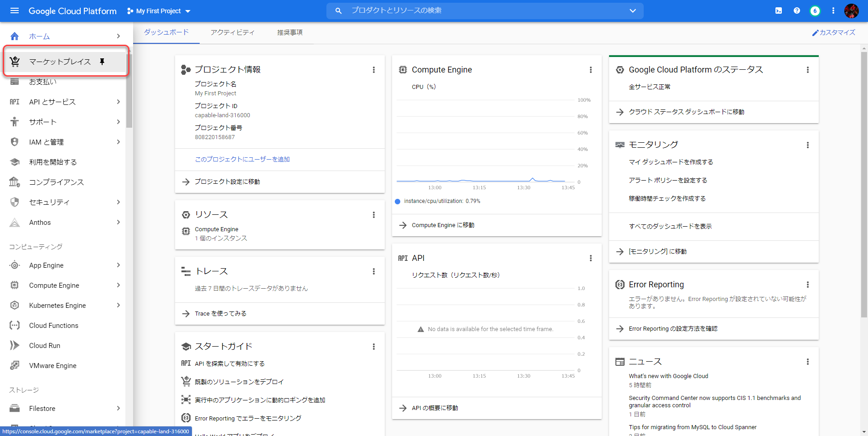This screenshot has width=868, height=436.
Task: Click into the products and resources search field
Action: 485,10
